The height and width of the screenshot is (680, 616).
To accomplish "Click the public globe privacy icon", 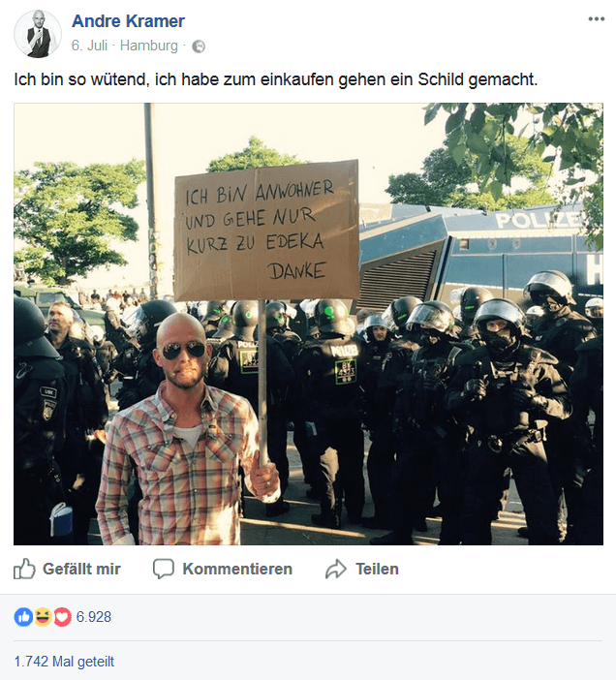I will pos(199,46).
